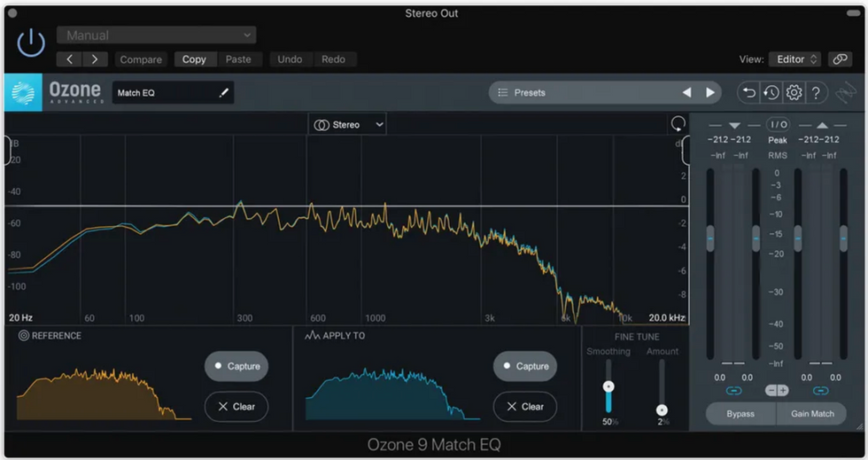Click the Compare button
868x460 pixels.
point(141,59)
